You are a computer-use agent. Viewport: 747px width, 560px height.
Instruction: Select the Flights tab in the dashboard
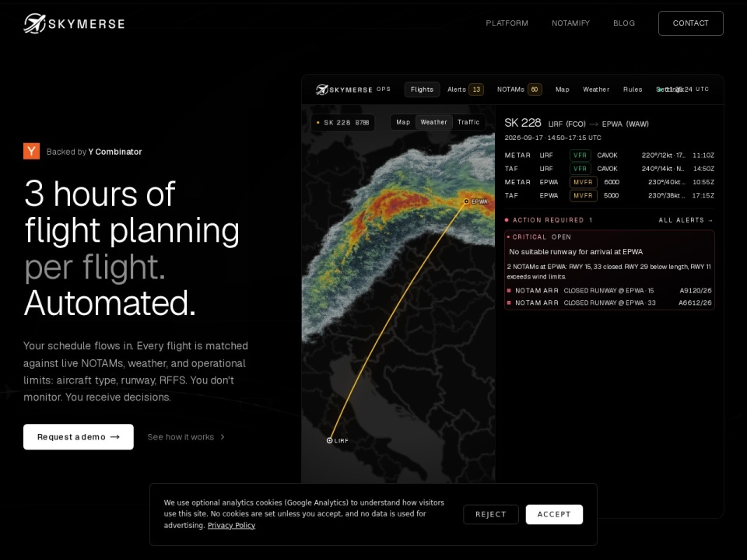[x=422, y=89]
